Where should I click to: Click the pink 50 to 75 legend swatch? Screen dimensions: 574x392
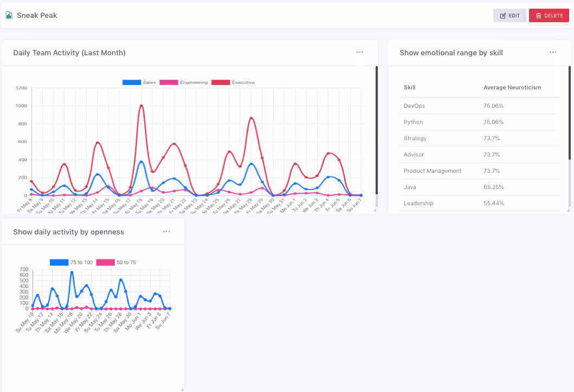[106, 262]
